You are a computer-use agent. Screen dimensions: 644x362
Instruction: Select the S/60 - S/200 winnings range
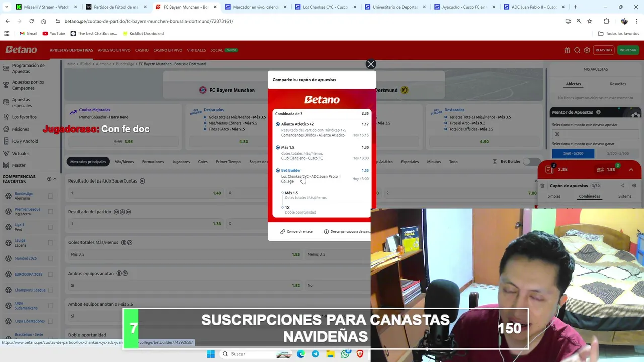573,153
